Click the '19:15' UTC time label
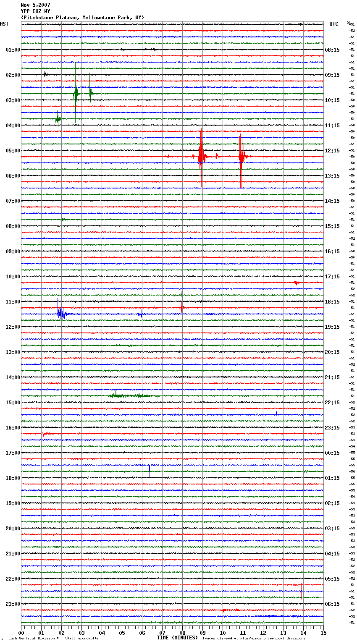357x644 pixels. coord(332,327)
